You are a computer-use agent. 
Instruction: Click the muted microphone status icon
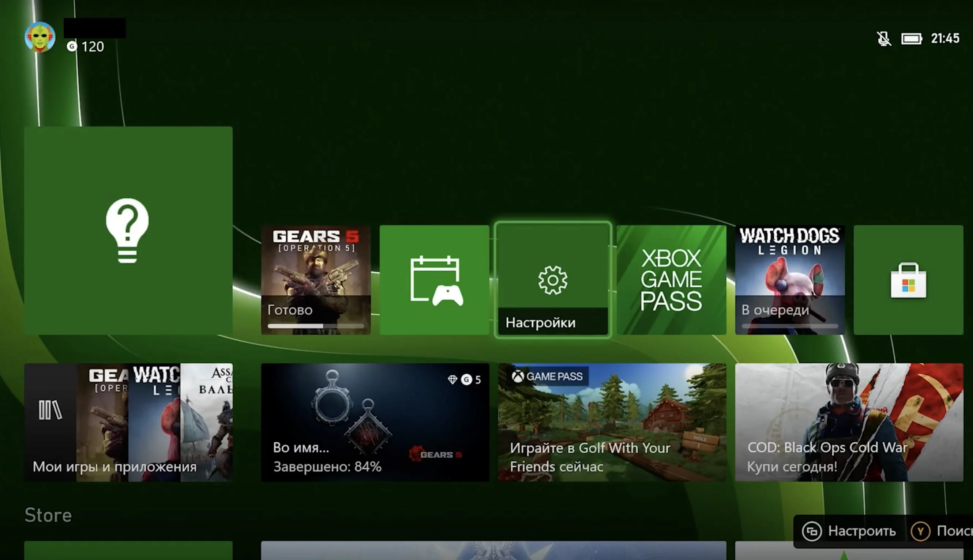(x=884, y=38)
